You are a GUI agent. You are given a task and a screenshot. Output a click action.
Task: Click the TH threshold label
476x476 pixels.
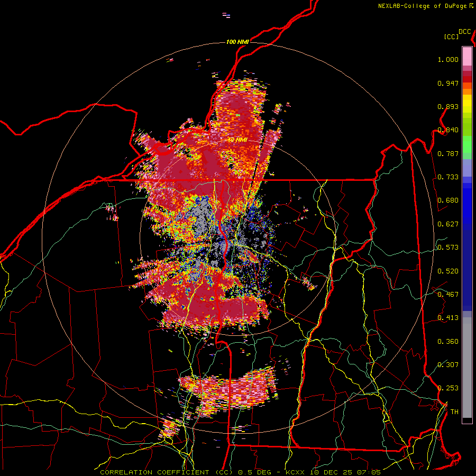pos(454,412)
